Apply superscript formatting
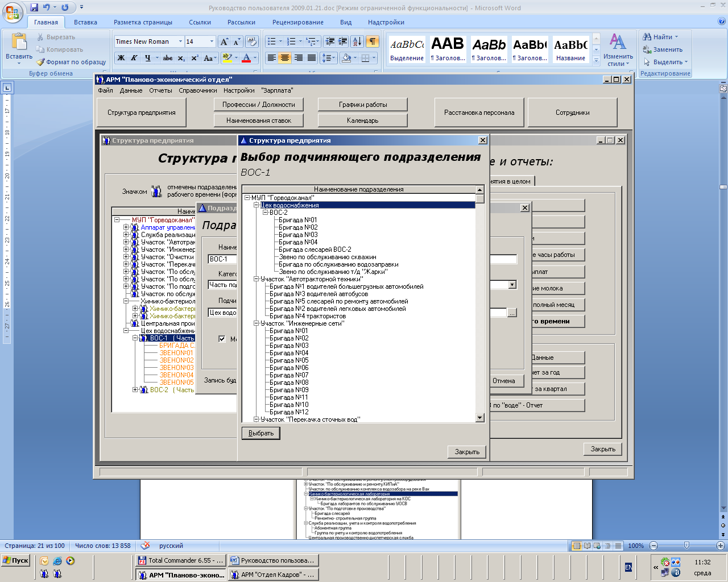The height and width of the screenshot is (582, 728). [x=195, y=58]
